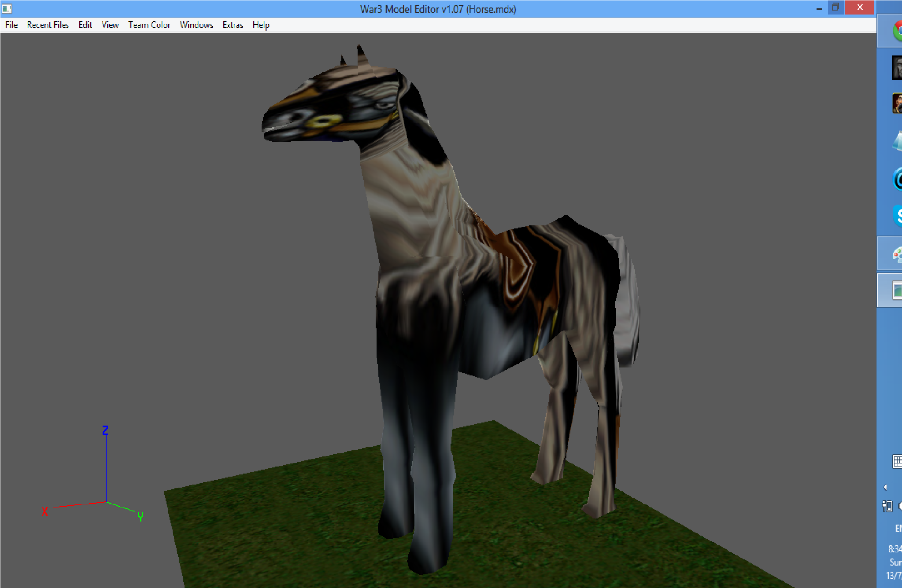
Task: Close the War3 Model Editor window
Action: (860, 7)
